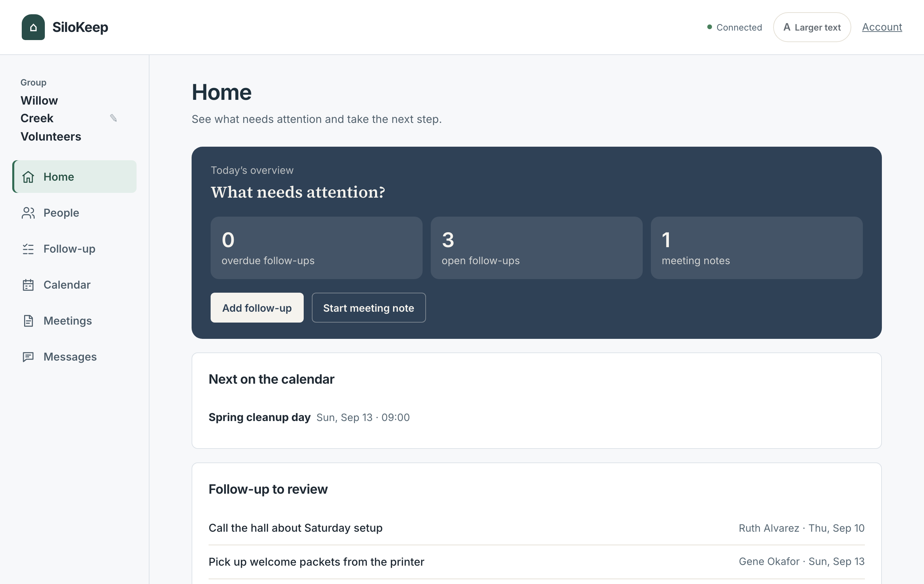Click the 'Follow-up to review' heading

(x=268, y=489)
